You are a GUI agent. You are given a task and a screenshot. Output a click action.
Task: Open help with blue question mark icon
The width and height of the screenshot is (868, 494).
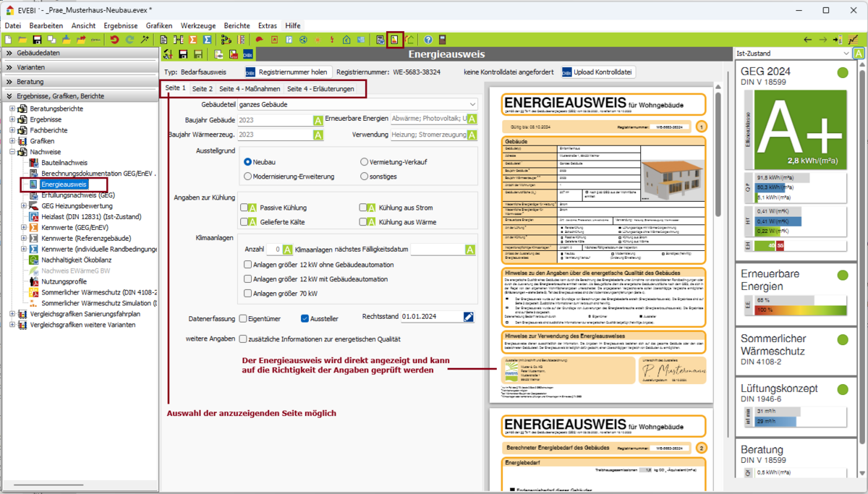428,40
